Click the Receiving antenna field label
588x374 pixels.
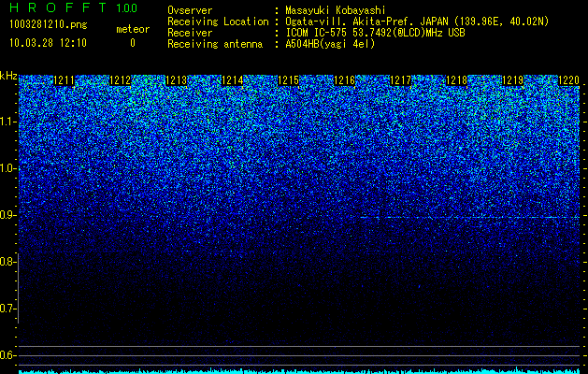(x=215, y=44)
